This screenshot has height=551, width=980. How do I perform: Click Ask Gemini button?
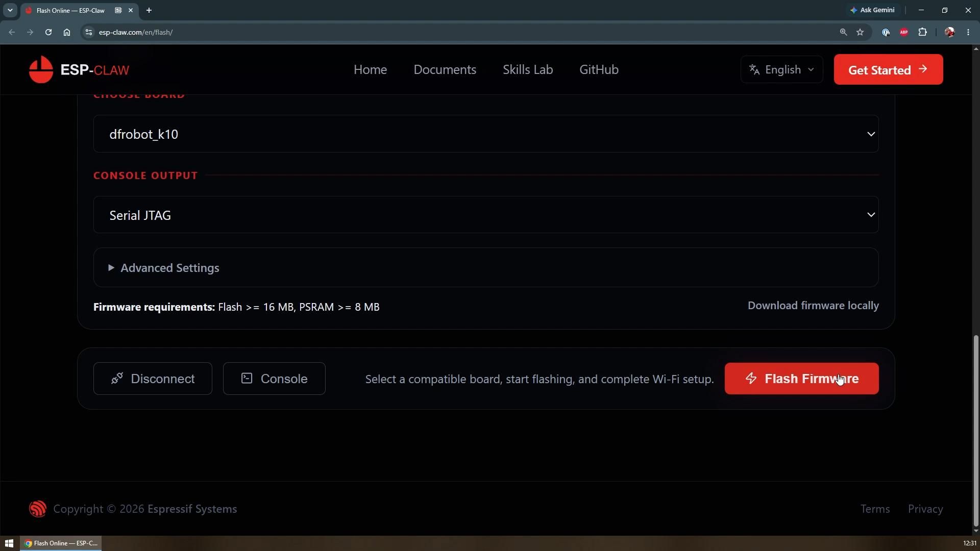872,10
